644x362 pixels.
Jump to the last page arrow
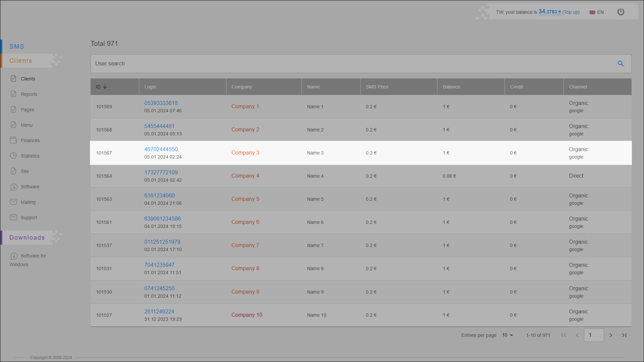[624, 335]
